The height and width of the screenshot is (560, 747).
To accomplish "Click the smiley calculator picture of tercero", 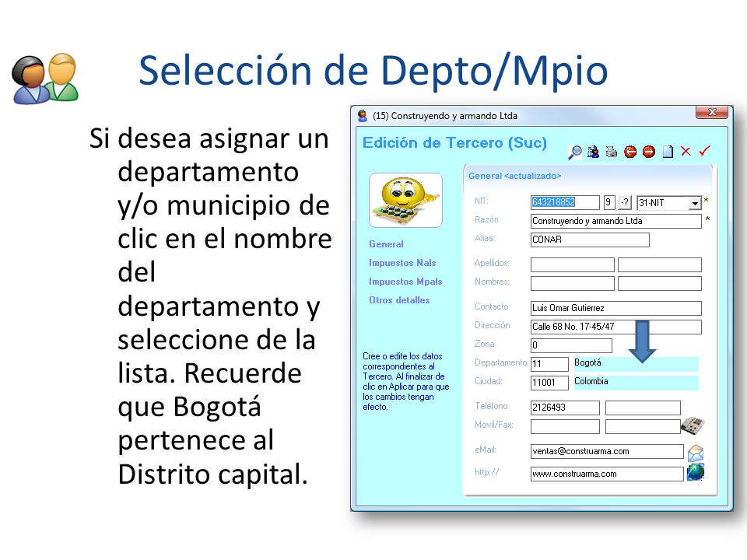I will coord(406,200).
